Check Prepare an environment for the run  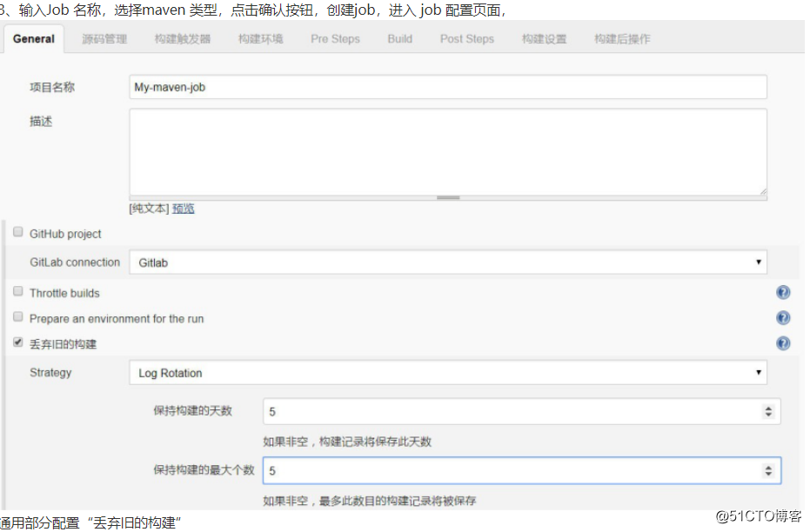click(18, 316)
